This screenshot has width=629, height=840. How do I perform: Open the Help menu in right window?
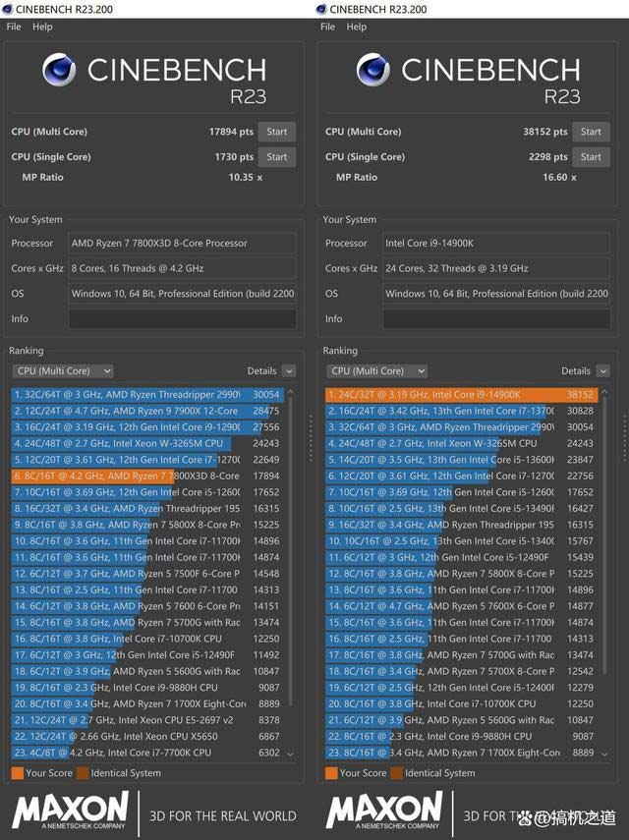tap(356, 27)
